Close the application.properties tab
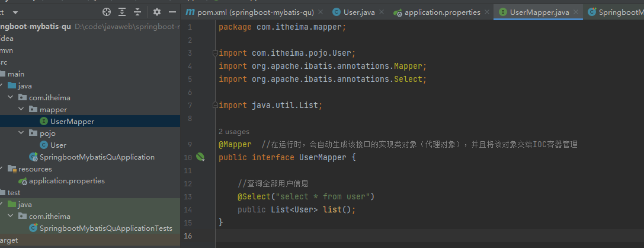 (487, 12)
